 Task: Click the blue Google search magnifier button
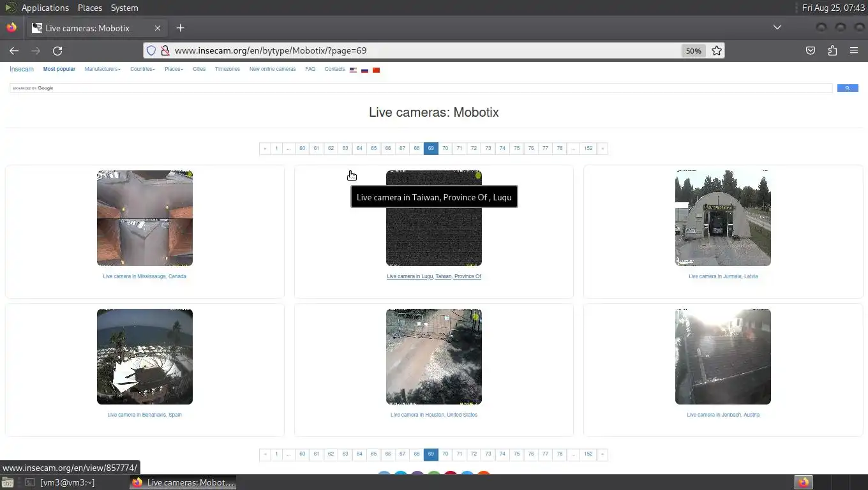coord(848,88)
